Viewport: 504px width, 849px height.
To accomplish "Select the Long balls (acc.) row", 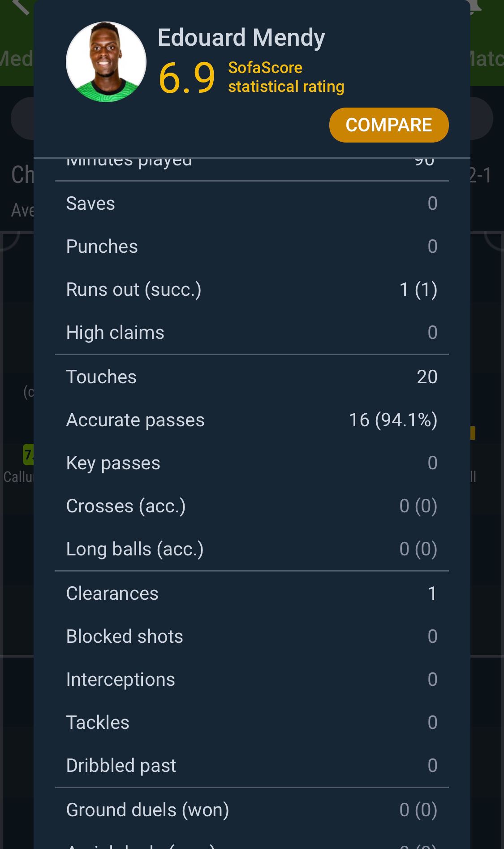I will [x=252, y=549].
